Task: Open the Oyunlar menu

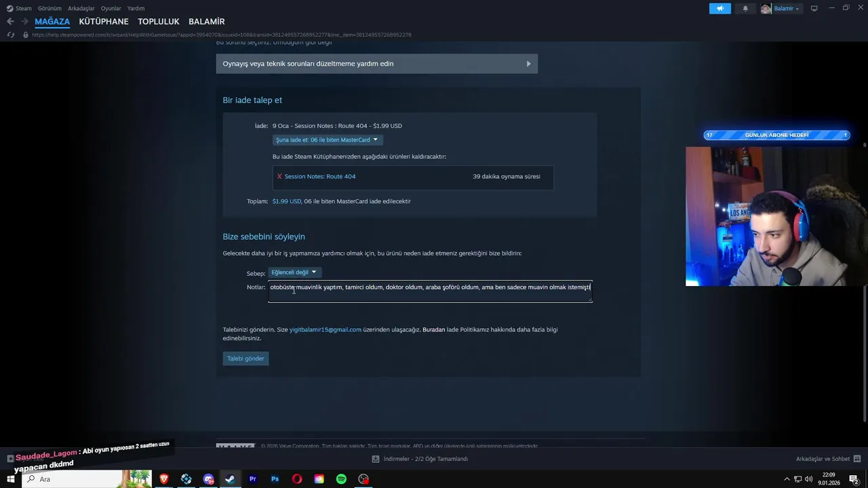Action: coord(111,8)
